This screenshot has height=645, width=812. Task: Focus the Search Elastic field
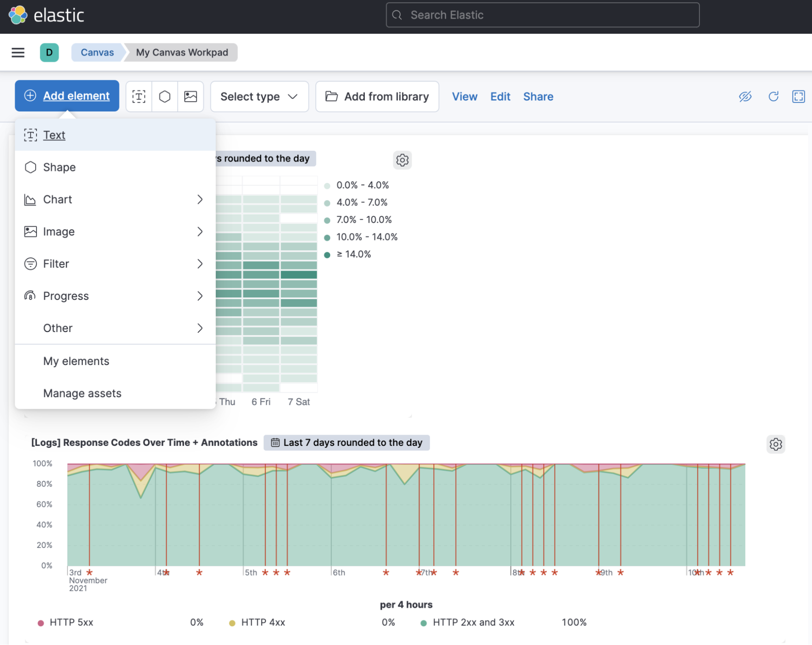[x=542, y=15]
